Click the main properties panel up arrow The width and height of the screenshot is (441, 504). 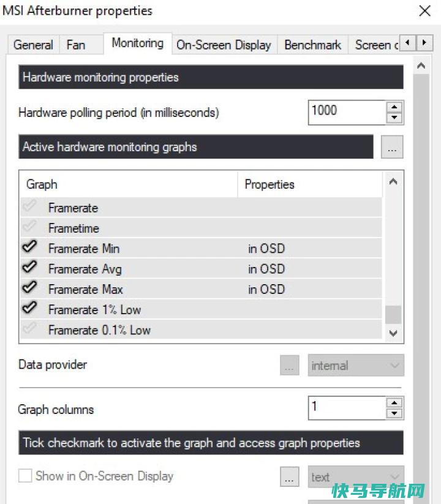421,66
